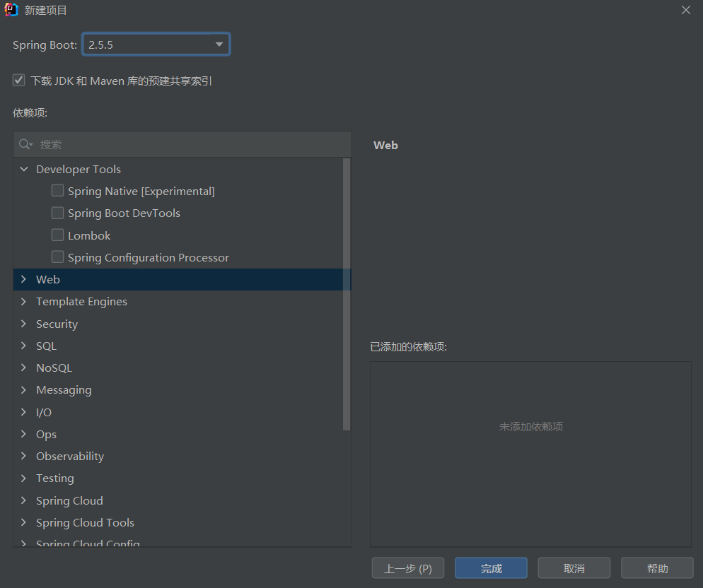Expand the Messaging category

click(24, 390)
